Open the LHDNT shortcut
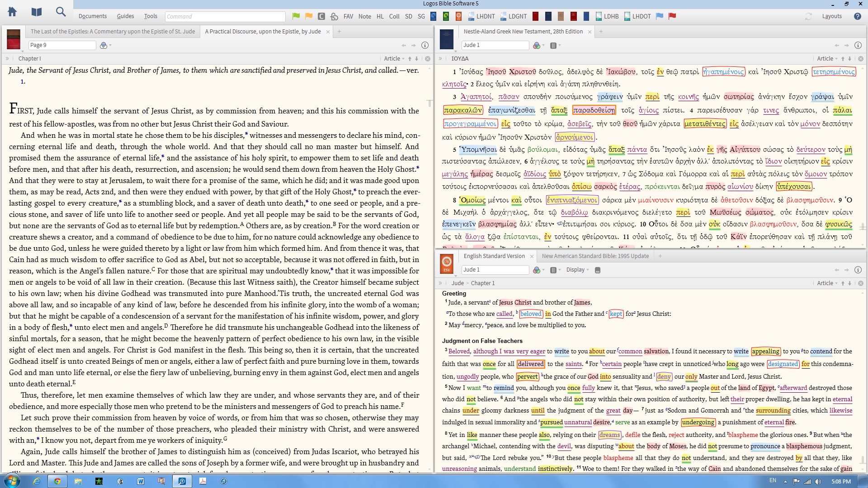Screen dimensions: 868x488 [x=481, y=16]
